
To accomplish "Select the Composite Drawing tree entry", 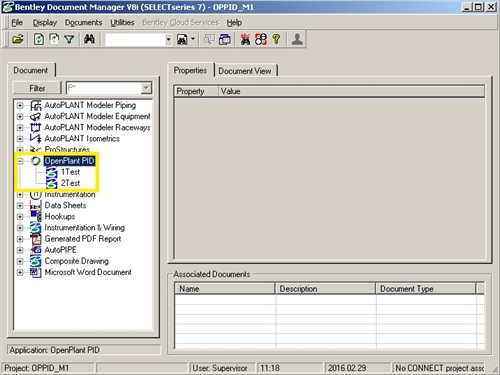I will (77, 261).
